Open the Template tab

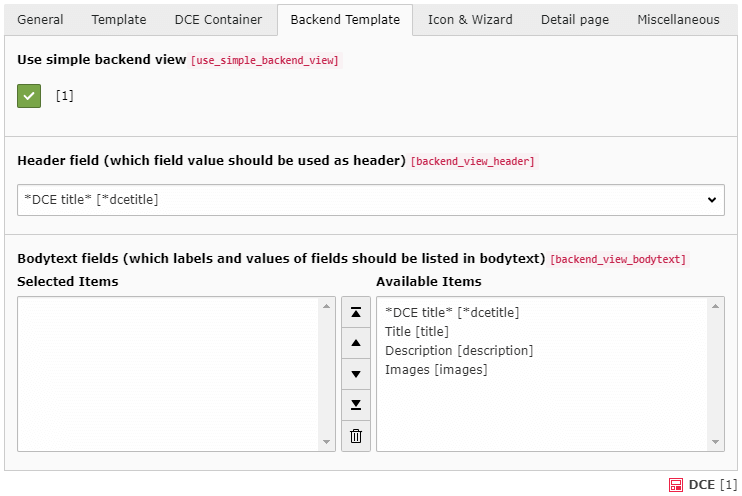click(119, 20)
